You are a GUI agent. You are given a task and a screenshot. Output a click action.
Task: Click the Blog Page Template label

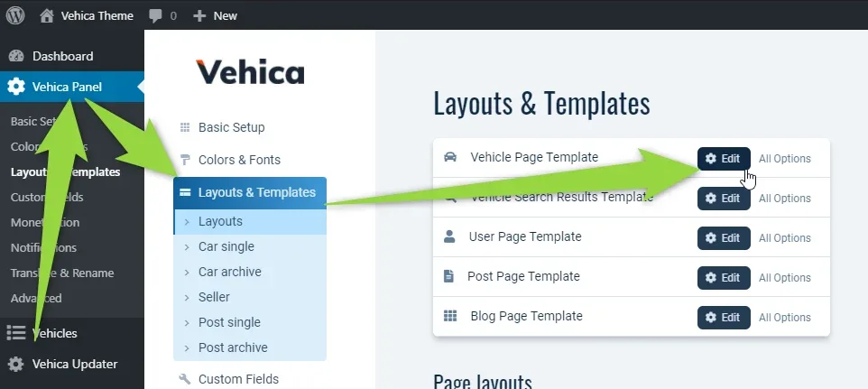click(x=526, y=316)
